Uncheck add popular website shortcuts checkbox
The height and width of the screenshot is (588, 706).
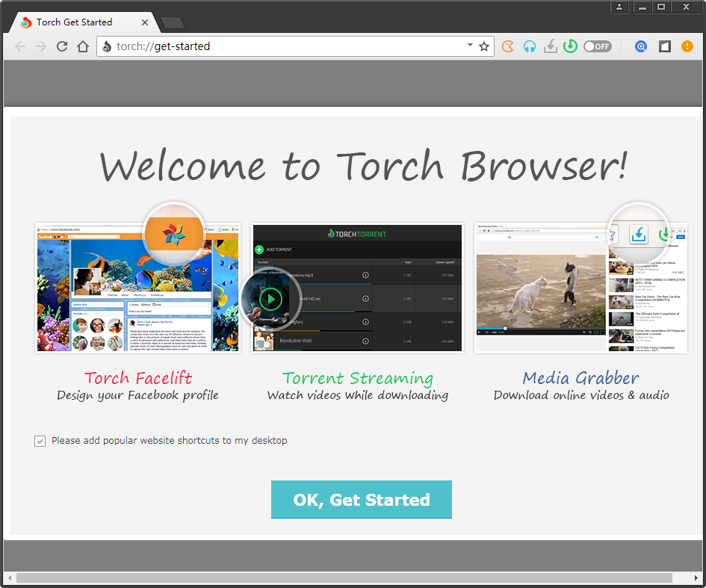pyautogui.click(x=40, y=441)
